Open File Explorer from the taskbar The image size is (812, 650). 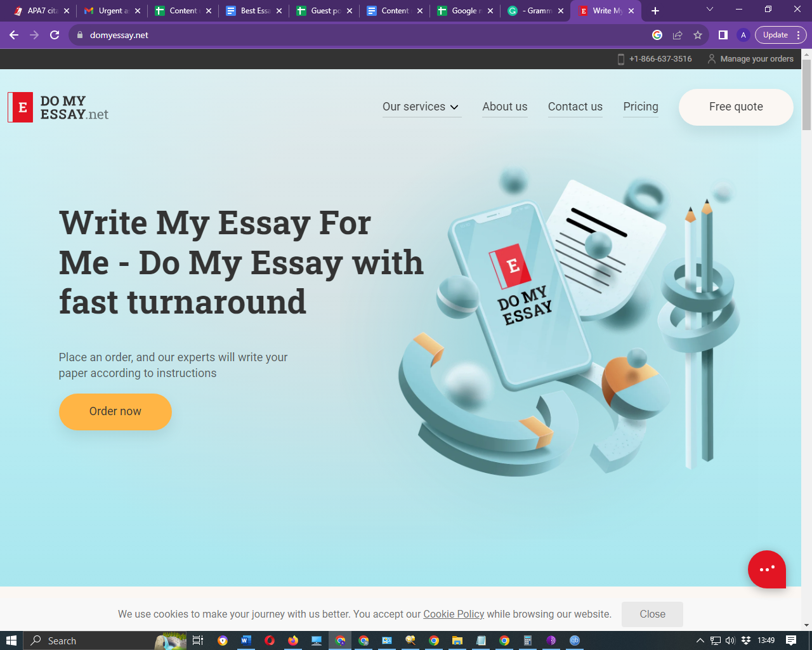457,640
